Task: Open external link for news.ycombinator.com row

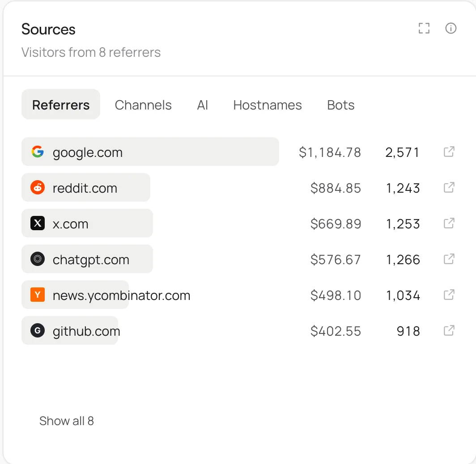Action: click(x=449, y=295)
